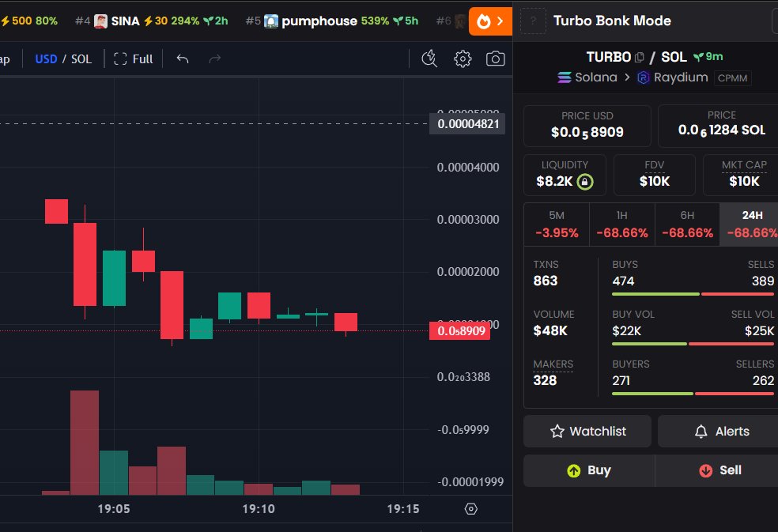Click the MKT CAP $10K box
This screenshot has height=532, width=778.
pos(741,175)
